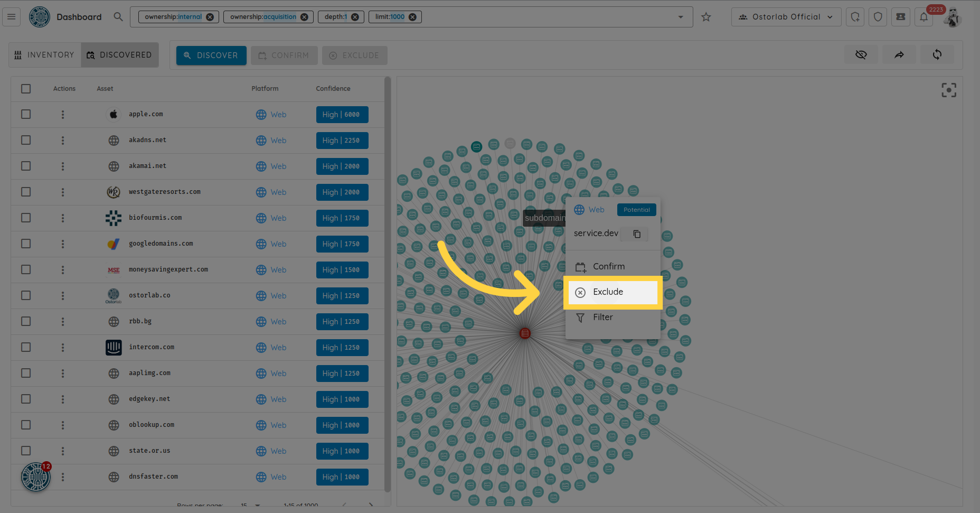Toggle hidden assets visibility eye icon
Viewport: 980px width, 513px height.
(x=861, y=54)
